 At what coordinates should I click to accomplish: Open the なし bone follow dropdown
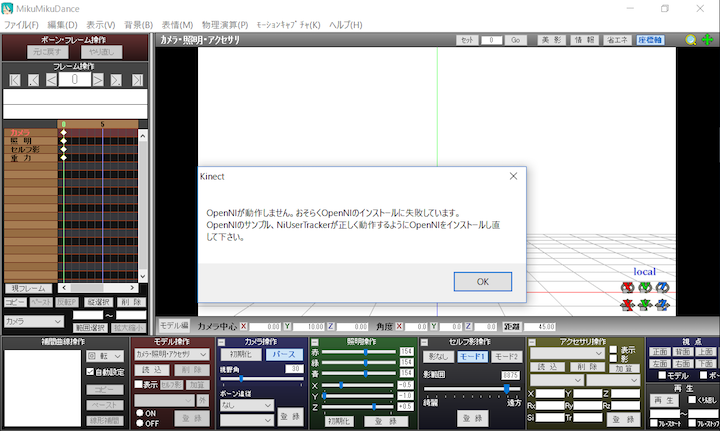click(x=247, y=405)
